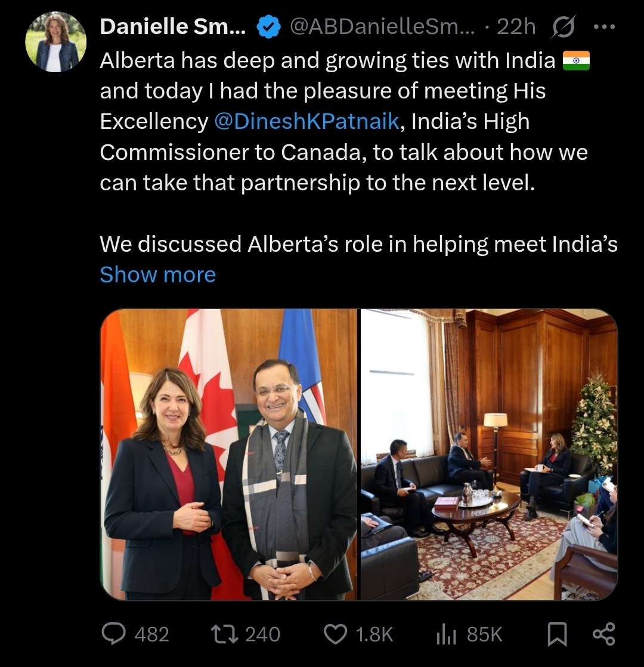The image size is (644, 667).
Task: Click the Grok slashed-circle icon
Action: [x=563, y=27]
